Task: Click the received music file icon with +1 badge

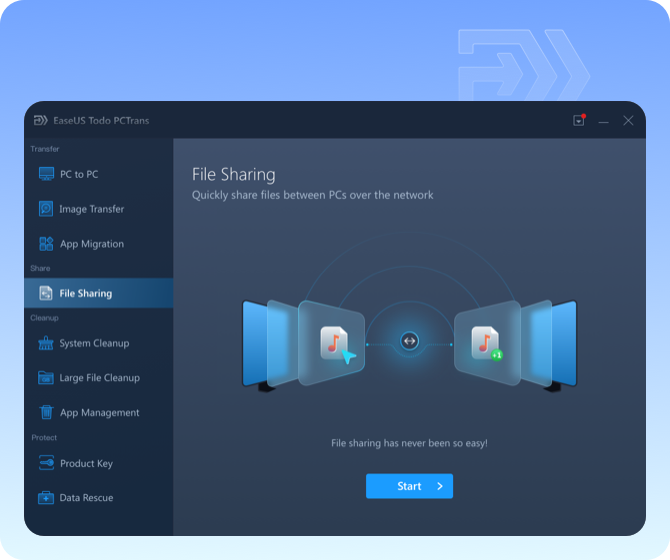Action: (x=486, y=343)
